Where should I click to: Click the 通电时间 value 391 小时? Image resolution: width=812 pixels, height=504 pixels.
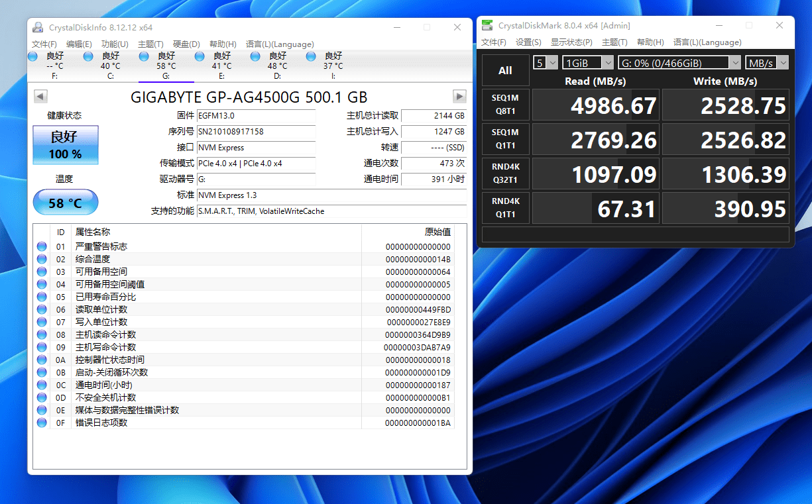coord(434,179)
